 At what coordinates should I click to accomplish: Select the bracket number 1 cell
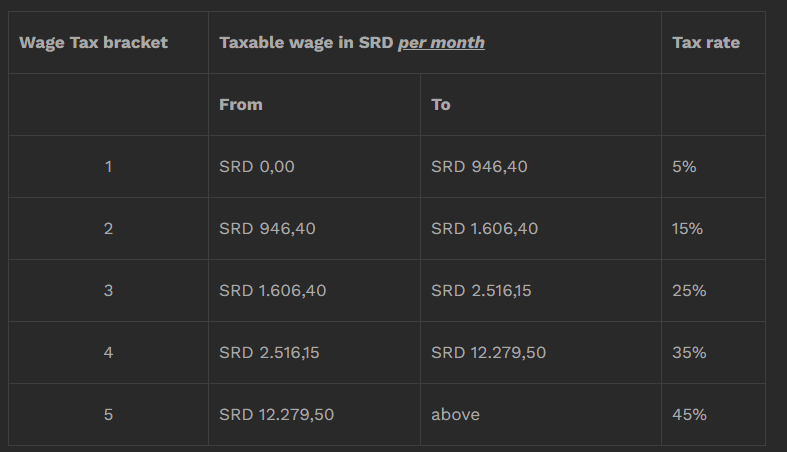coord(108,167)
